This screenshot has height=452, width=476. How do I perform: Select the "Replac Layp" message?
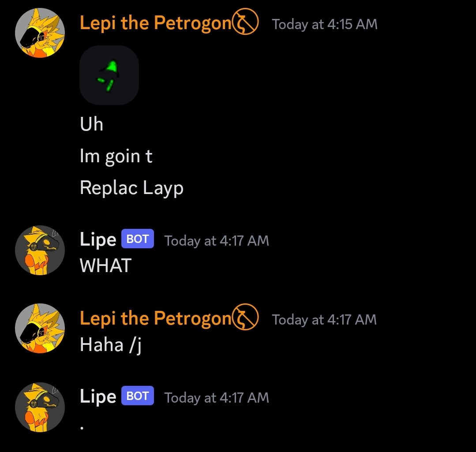click(x=131, y=188)
